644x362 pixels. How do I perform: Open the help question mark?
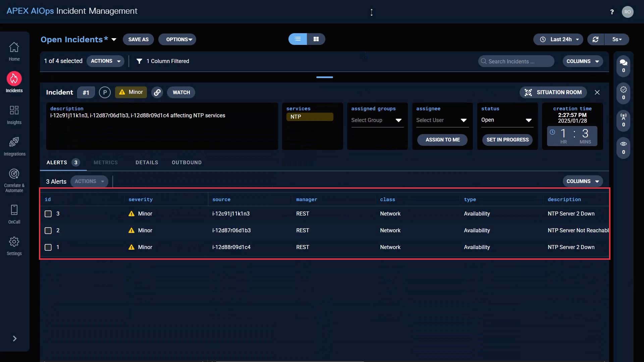[x=612, y=12]
